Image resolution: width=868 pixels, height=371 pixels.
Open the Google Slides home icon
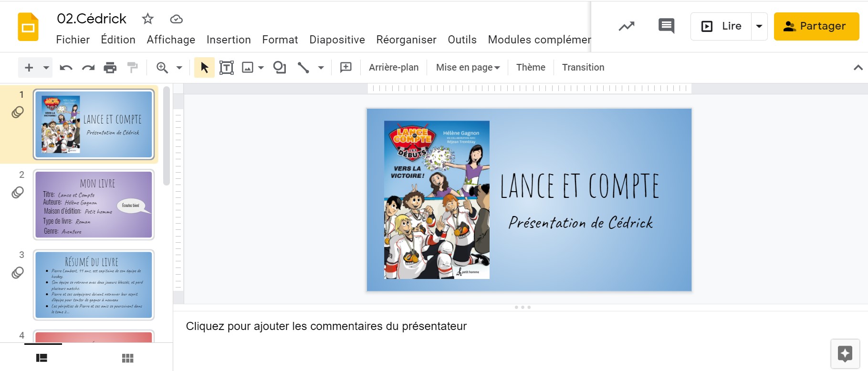[x=28, y=27]
